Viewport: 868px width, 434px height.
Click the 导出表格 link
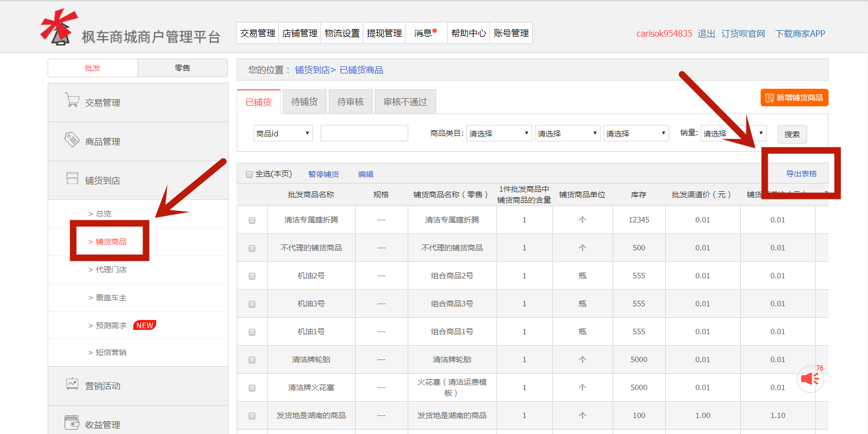click(x=801, y=174)
